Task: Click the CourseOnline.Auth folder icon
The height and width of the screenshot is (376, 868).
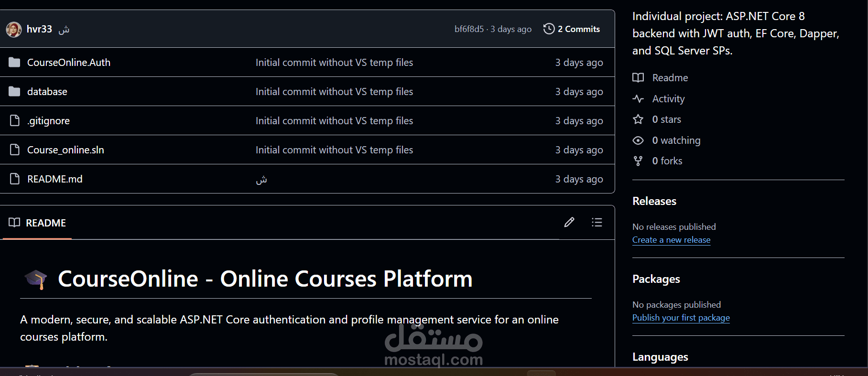Action: [14, 62]
